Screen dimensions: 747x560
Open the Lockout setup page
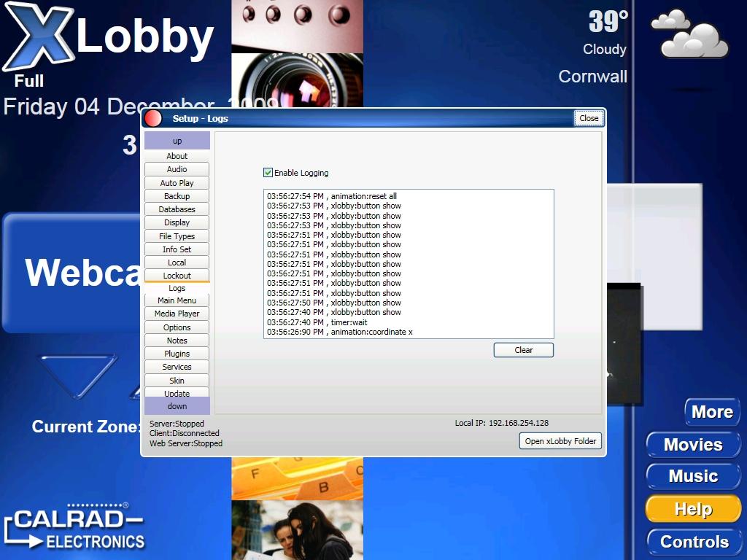tap(177, 275)
